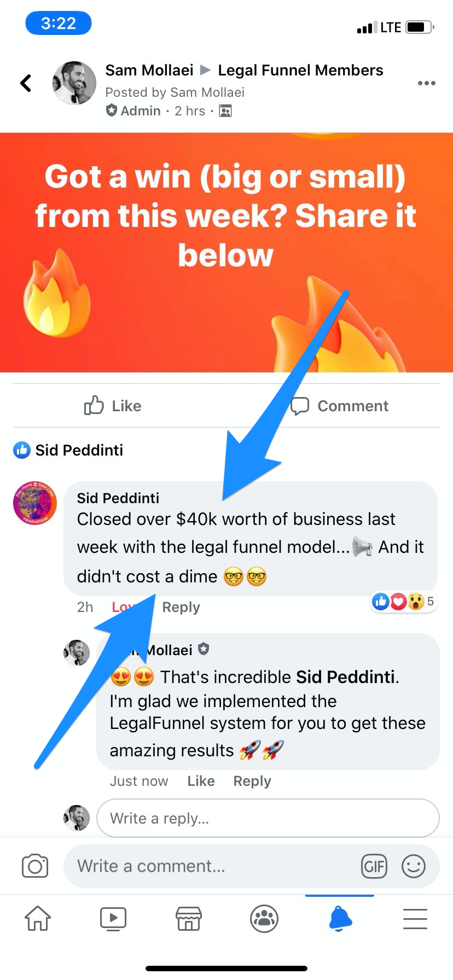
Task: Focus the 'Write a reply...' field
Action: click(x=268, y=818)
